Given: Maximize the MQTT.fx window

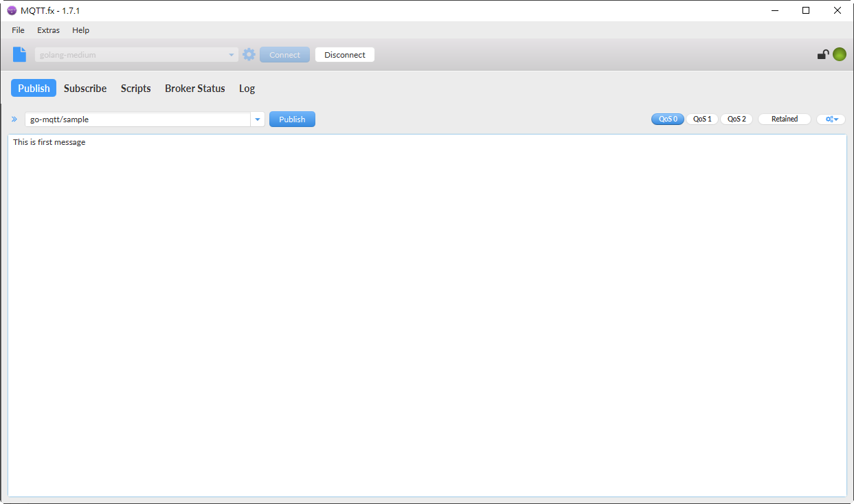Looking at the screenshot, I should (x=806, y=10).
